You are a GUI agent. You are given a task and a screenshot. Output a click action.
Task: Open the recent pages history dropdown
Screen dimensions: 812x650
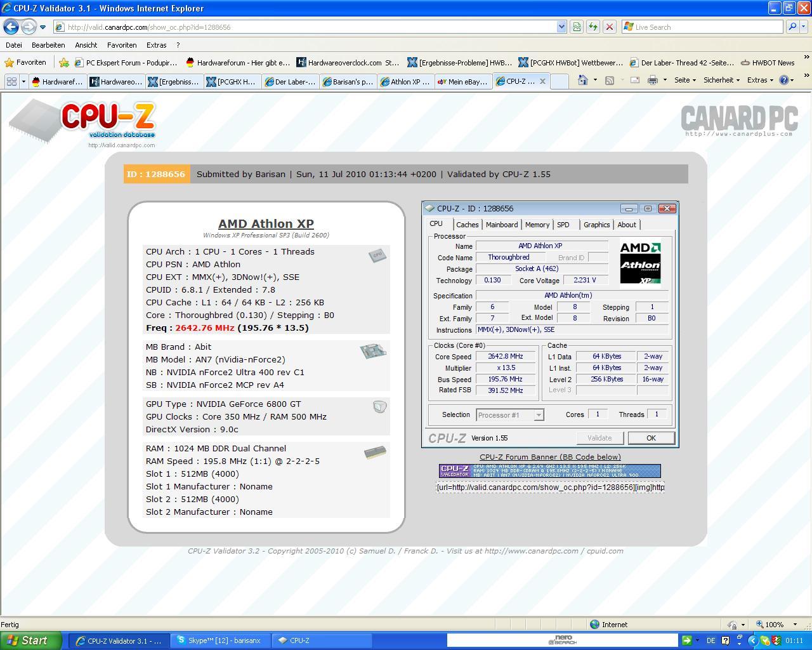pos(43,27)
